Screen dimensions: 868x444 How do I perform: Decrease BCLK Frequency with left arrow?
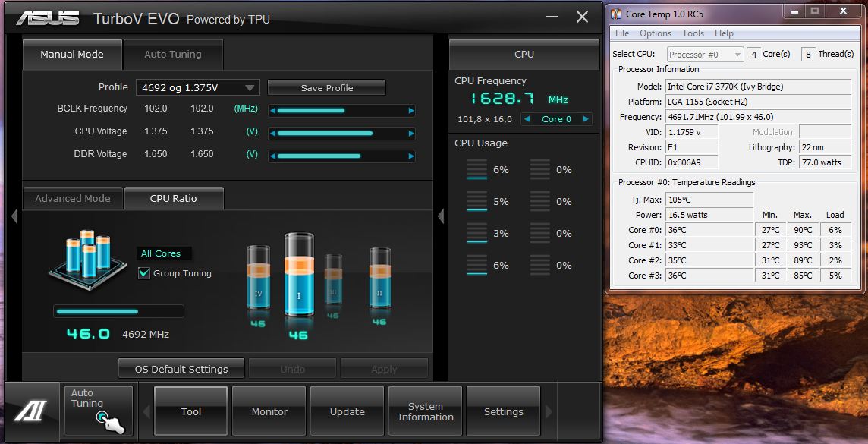[x=272, y=111]
